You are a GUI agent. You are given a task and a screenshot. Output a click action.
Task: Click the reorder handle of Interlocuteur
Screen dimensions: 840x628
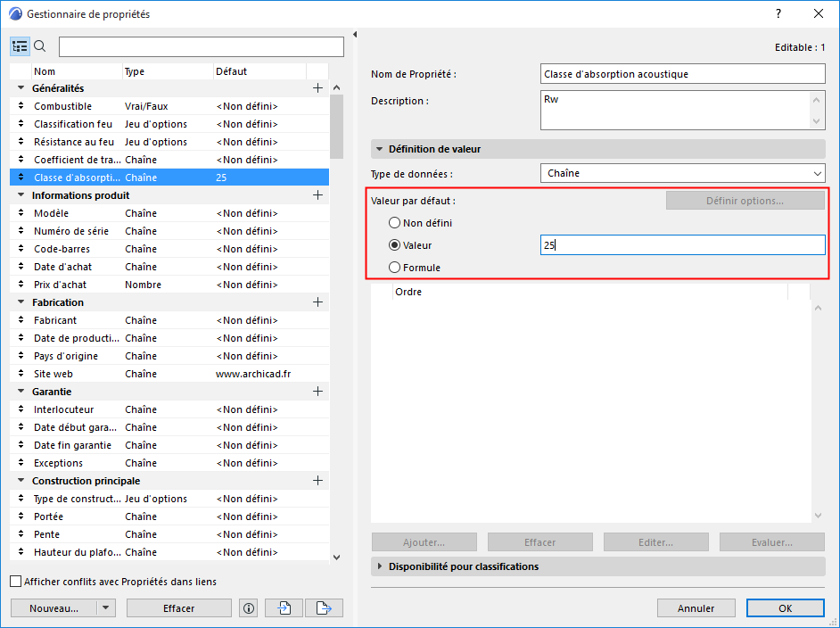(x=21, y=409)
